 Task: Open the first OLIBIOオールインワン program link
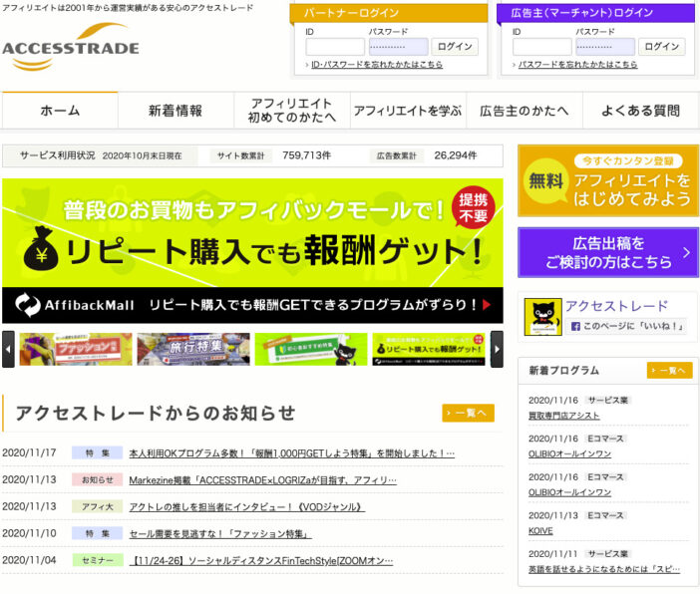[569, 453]
